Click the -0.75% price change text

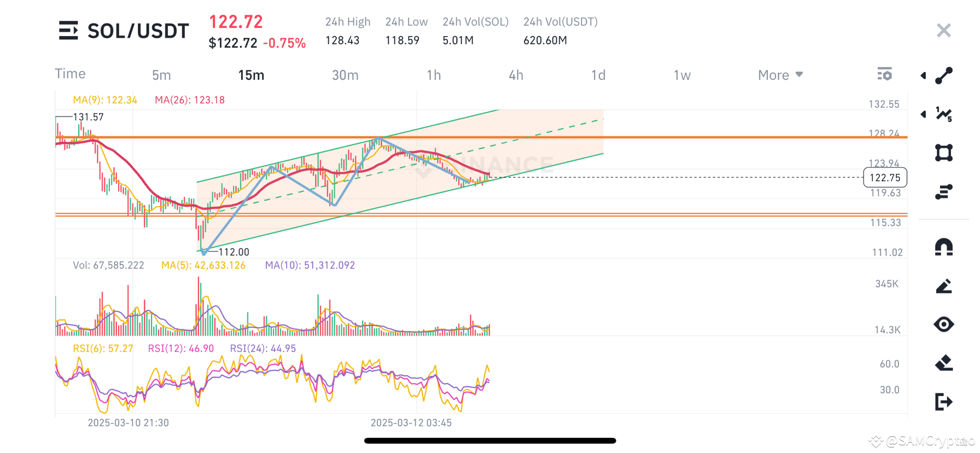pos(284,43)
